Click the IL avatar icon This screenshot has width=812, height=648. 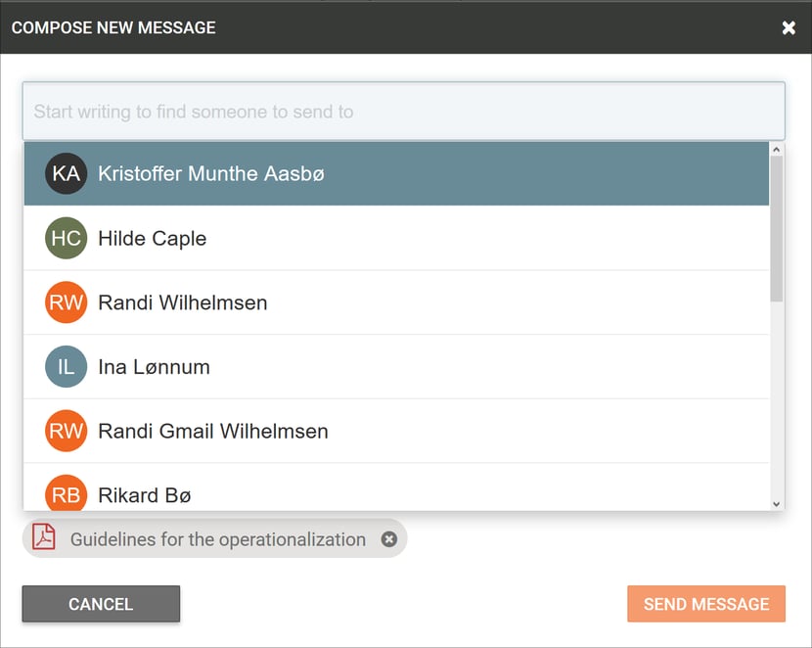pyautogui.click(x=66, y=367)
